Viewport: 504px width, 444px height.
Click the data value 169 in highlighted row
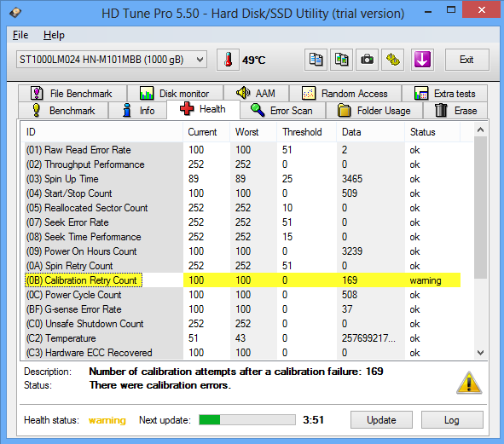pos(350,280)
